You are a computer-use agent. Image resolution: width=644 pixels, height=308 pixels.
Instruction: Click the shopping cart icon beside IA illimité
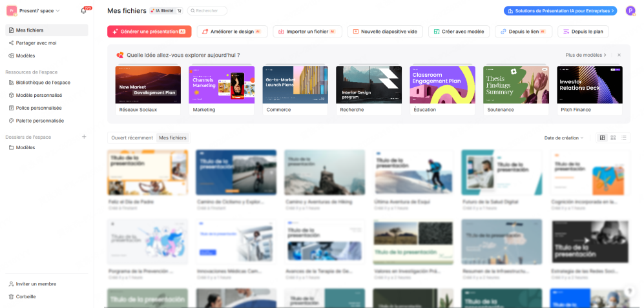(180, 11)
